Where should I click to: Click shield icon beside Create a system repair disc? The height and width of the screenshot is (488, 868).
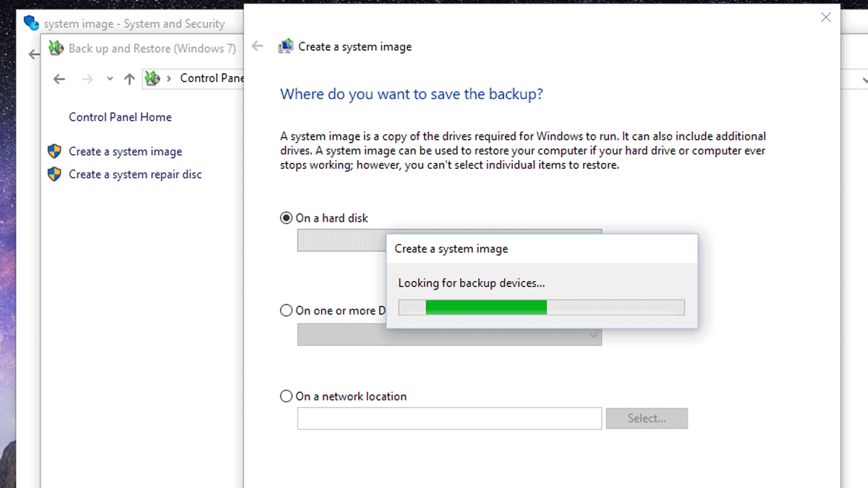coord(54,174)
